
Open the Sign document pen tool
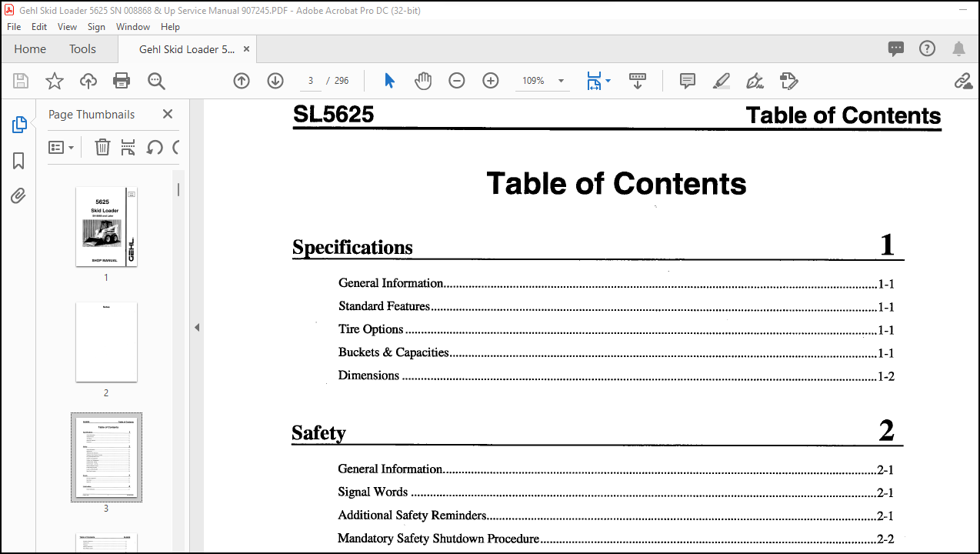coord(755,81)
